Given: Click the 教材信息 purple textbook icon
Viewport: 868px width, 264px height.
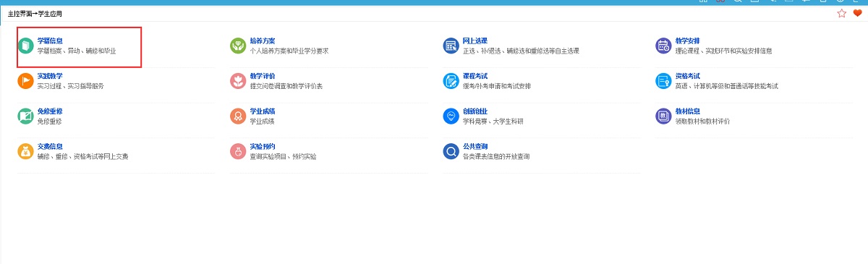Looking at the screenshot, I should 663,116.
